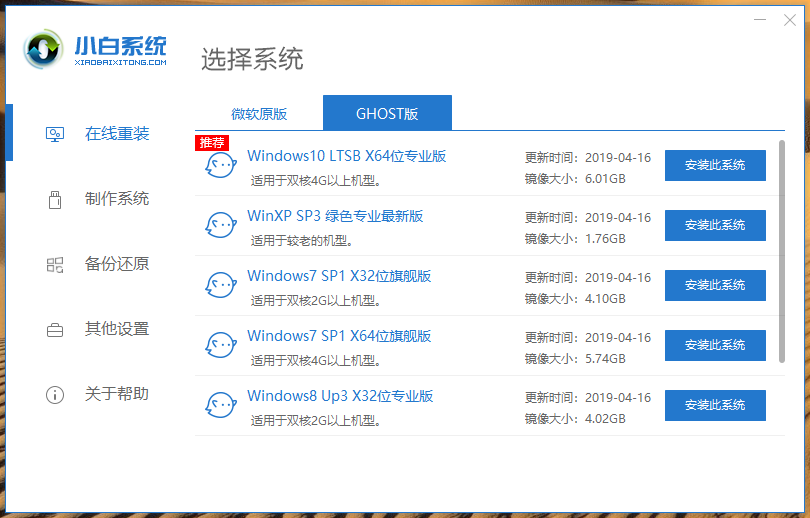Select the GHOST版 tab
The image size is (810, 518).
pyautogui.click(x=387, y=114)
